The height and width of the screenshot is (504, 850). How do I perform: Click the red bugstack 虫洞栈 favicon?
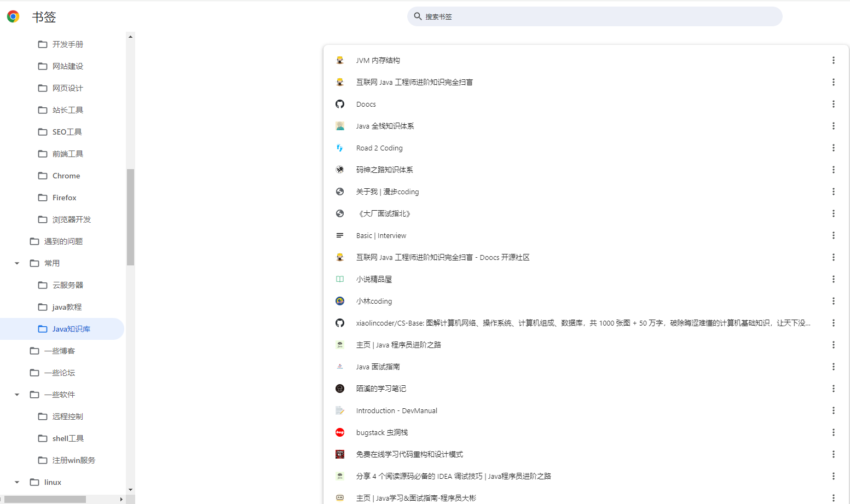[x=340, y=432]
